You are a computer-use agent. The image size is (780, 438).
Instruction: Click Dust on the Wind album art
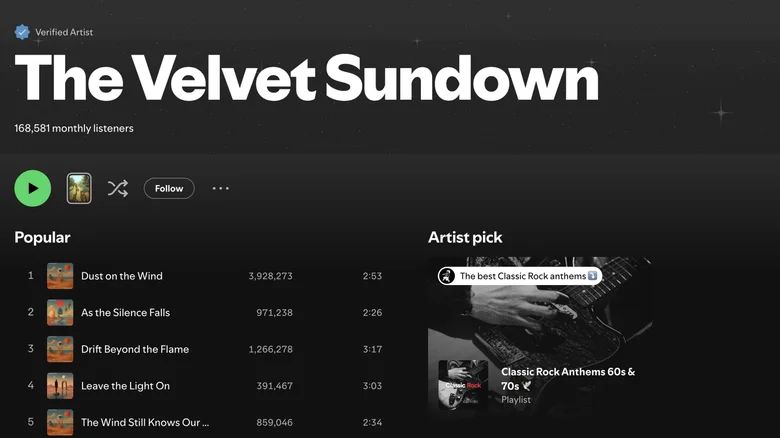tap(60, 276)
